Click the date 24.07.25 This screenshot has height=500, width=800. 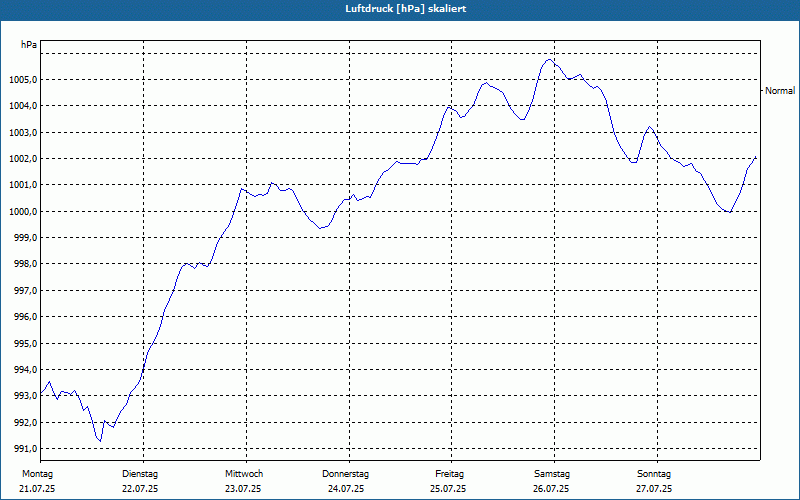coord(346,489)
